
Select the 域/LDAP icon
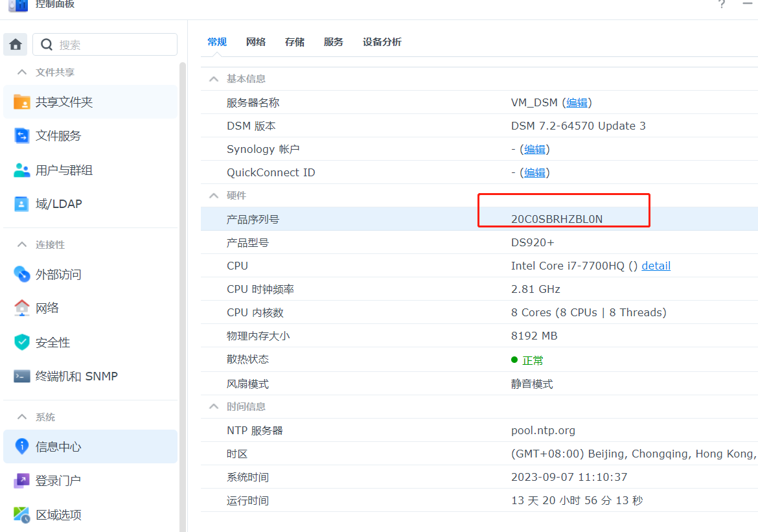[22, 204]
